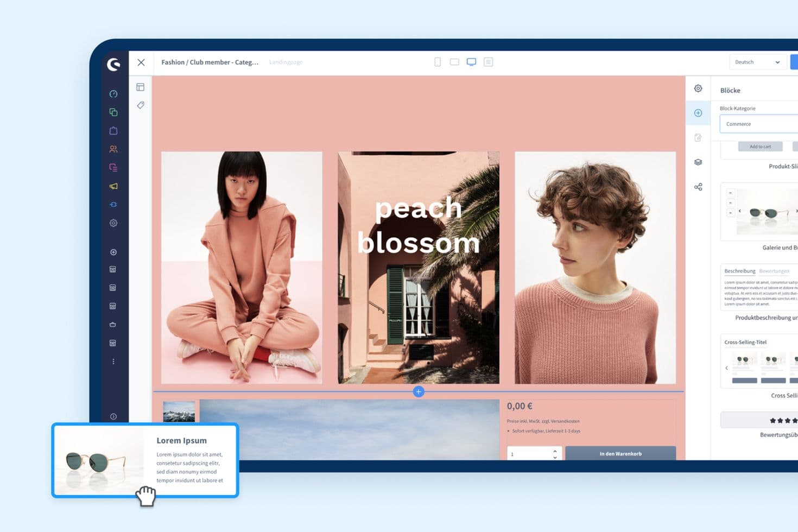This screenshot has width=798, height=532.
Task: Select the Bewertungen tab in block preview
Action: [774, 271]
